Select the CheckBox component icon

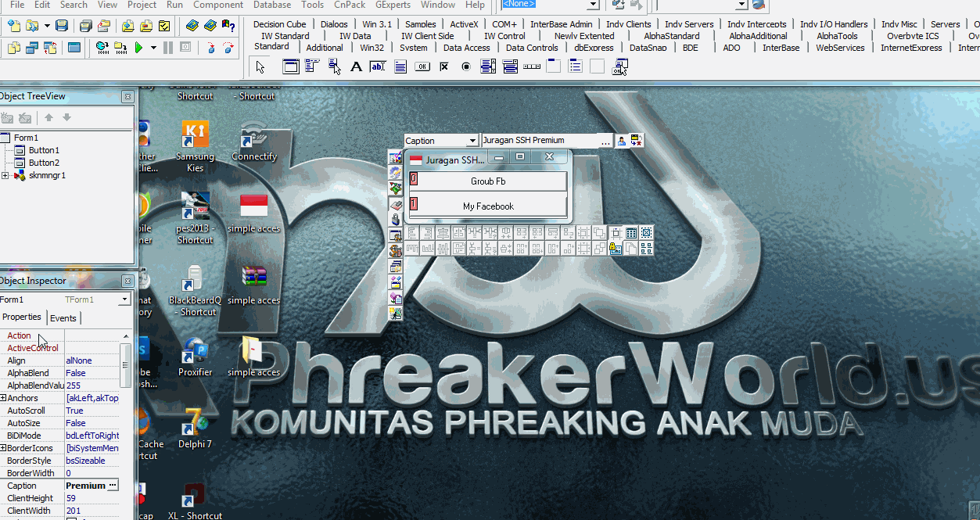pos(444,67)
